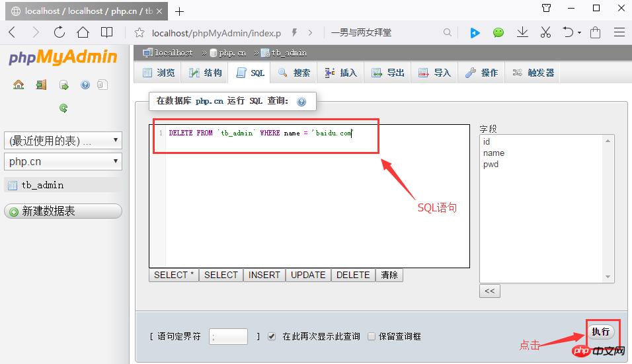Click tb_admin in the breadcrumb
This screenshot has width=632, height=364.
tap(289, 53)
